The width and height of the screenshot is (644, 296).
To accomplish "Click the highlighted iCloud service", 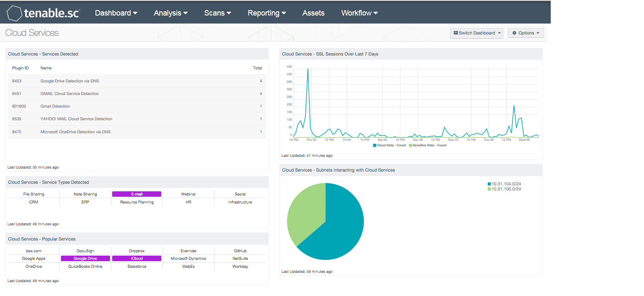I will click(137, 259).
